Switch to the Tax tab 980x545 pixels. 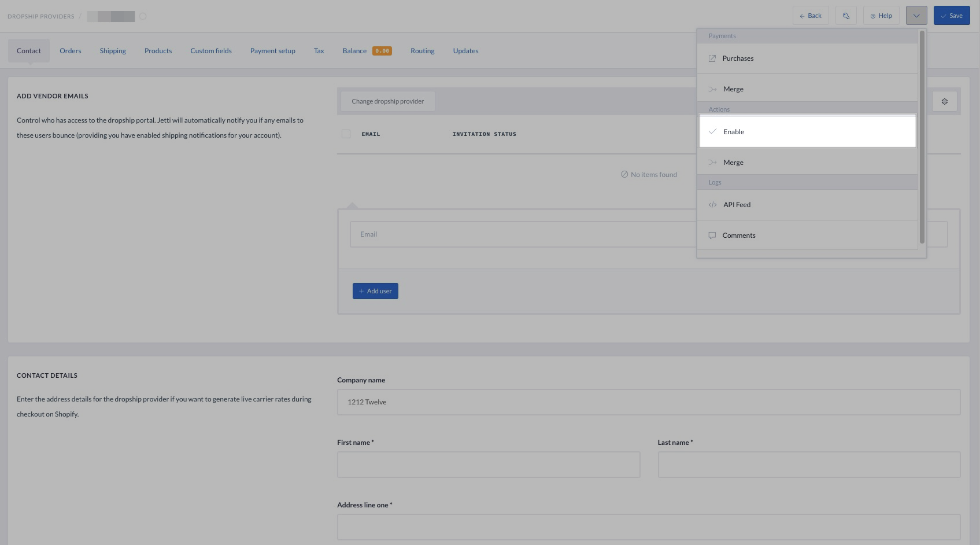[319, 51]
